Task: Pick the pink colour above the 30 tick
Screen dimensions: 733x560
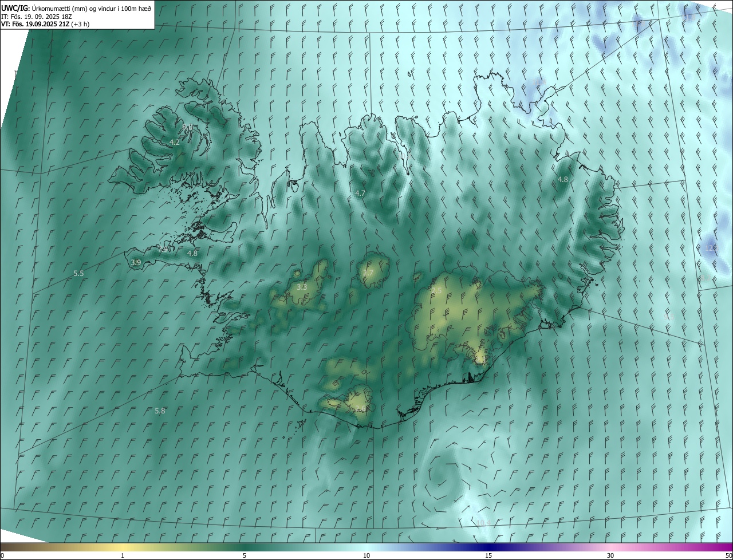Action: pos(610,547)
